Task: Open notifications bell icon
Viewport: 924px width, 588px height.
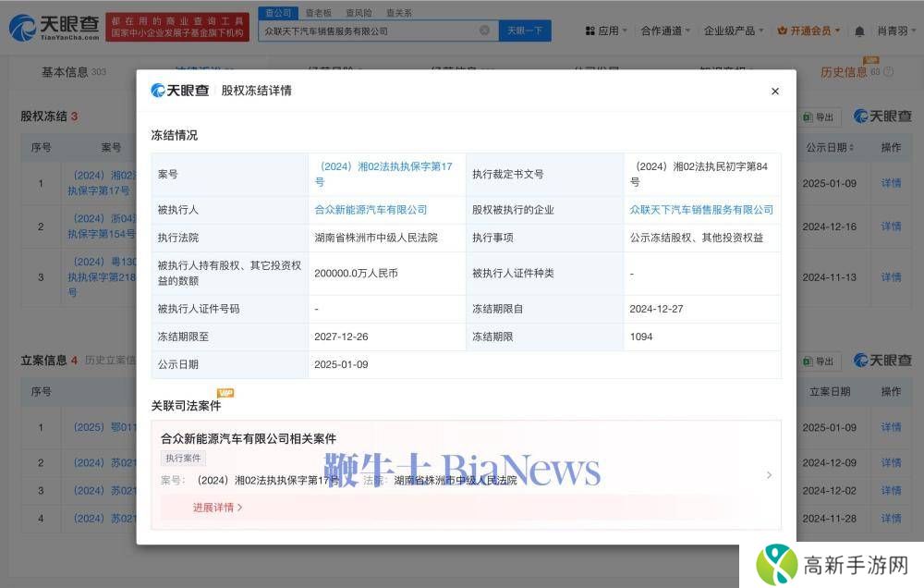Action: tap(859, 31)
